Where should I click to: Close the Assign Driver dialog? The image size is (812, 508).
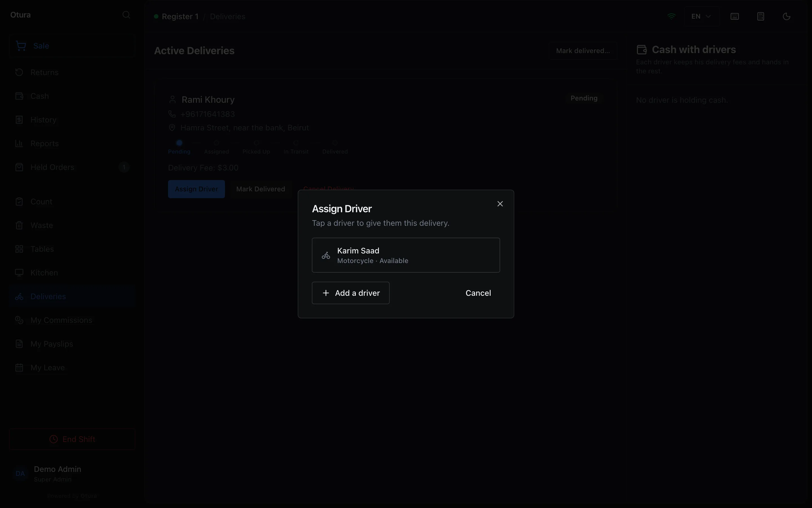click(x=500, y=204)
